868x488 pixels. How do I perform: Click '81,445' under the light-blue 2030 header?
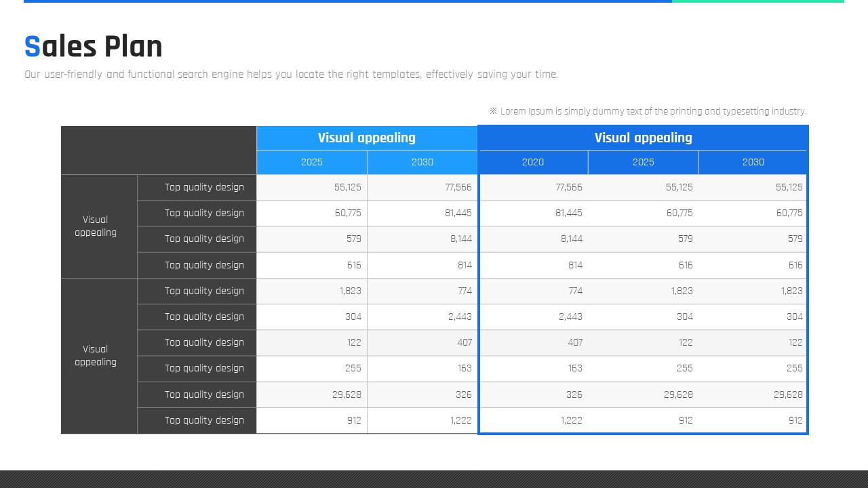click(458, 213)
